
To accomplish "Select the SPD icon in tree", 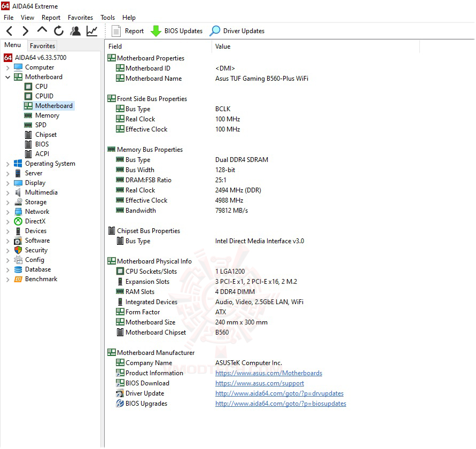I will (28, 125).
